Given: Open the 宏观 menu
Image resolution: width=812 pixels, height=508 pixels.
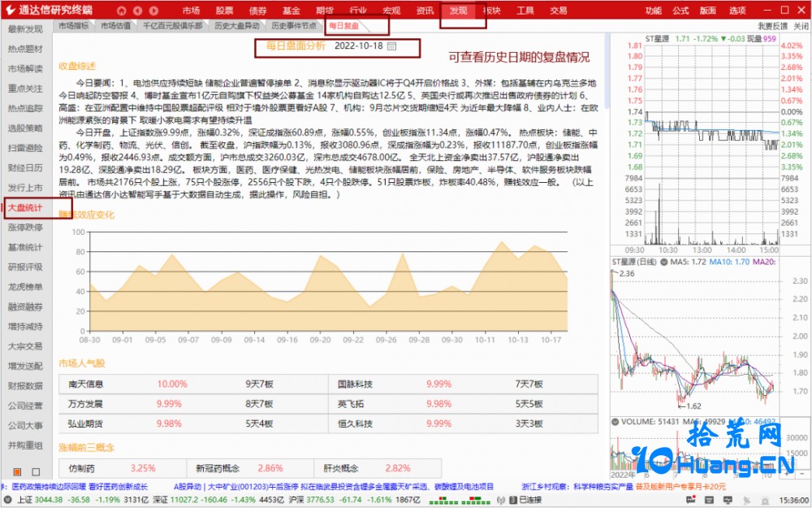Looking at the screenshot, I should 391,11.
